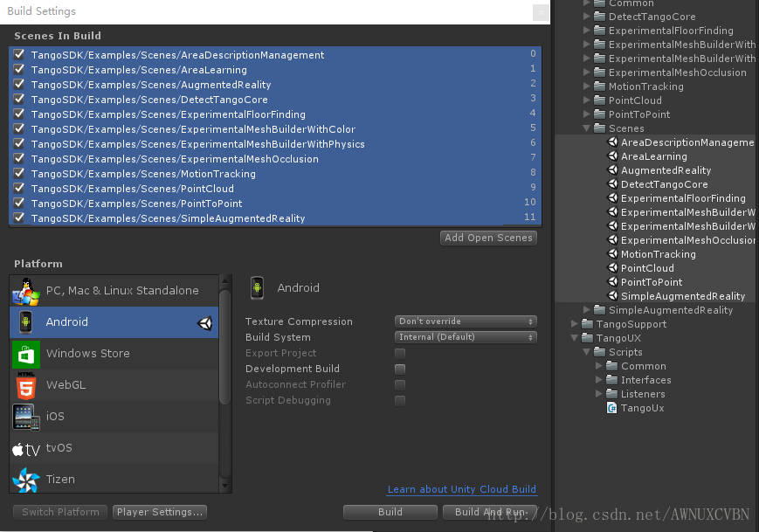
Task: Click the Unity logo on Android row
Action: [x=204, y=323]
